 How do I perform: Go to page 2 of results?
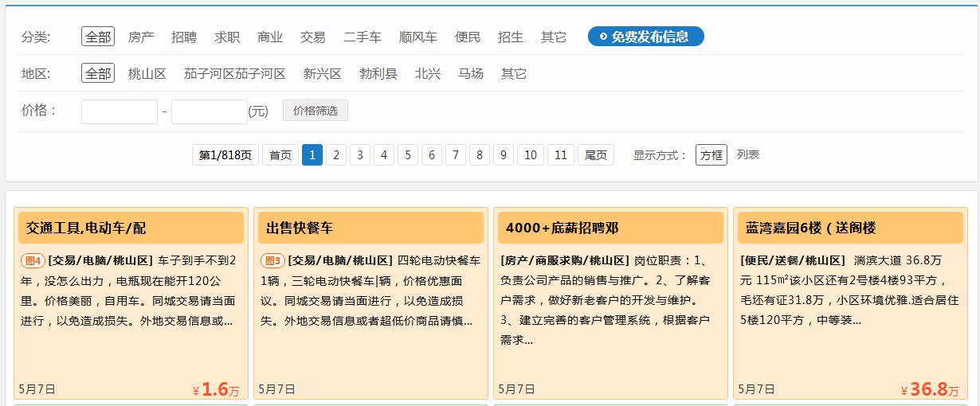[x=336, y=155]
